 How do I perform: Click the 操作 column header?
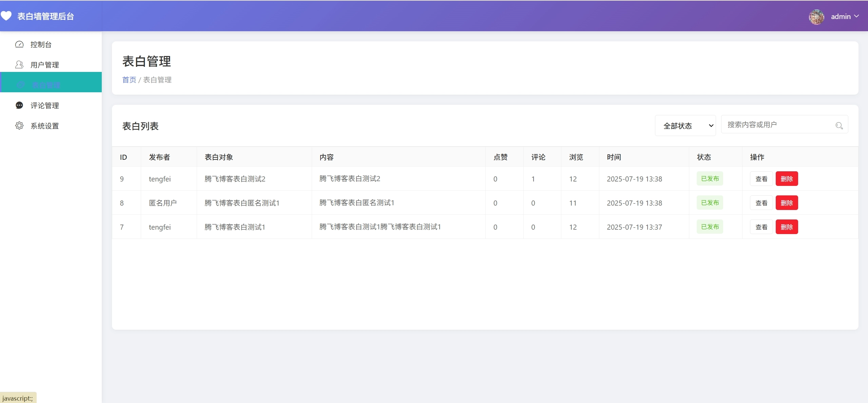pyautogui.click(x=757, y=157)
